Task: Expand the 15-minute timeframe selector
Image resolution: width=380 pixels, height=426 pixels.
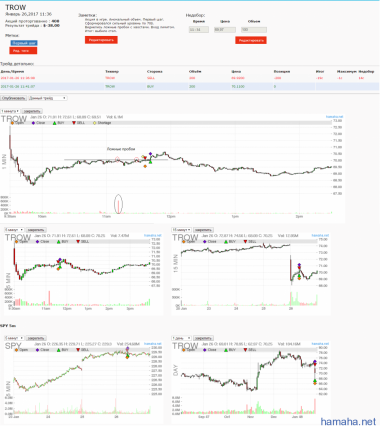Action: [181, 230]
